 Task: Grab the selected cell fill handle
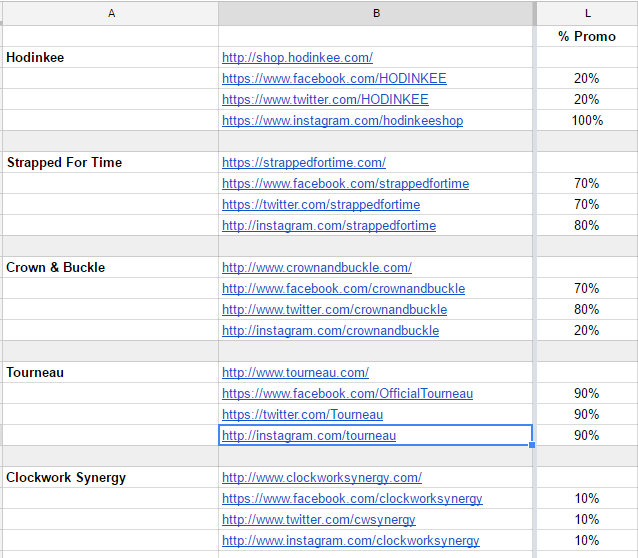[532, 445]
